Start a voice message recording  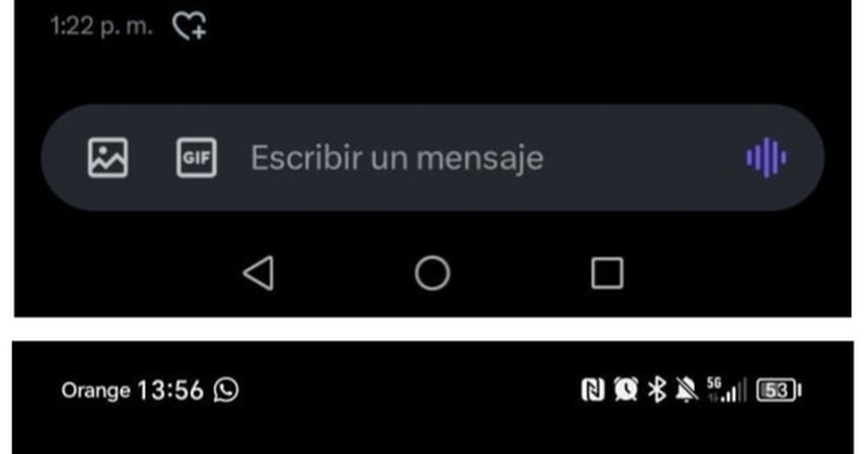(766, 158)
